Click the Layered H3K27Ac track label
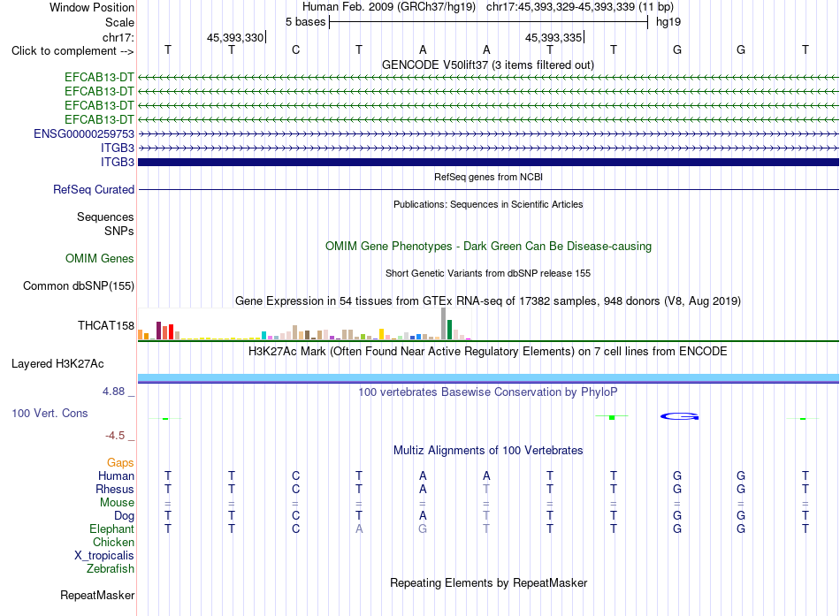This screenshot has height=616, width=840. [x=57, y=364]
